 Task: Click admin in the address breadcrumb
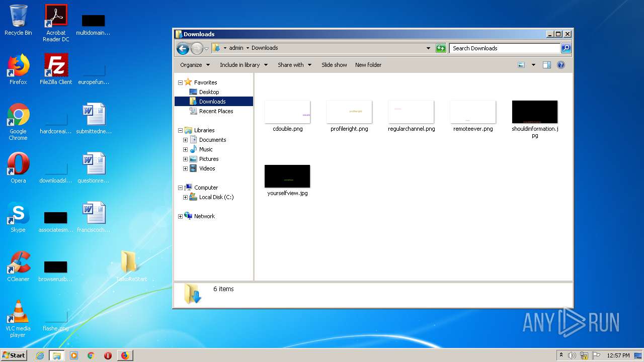point(236,48)
